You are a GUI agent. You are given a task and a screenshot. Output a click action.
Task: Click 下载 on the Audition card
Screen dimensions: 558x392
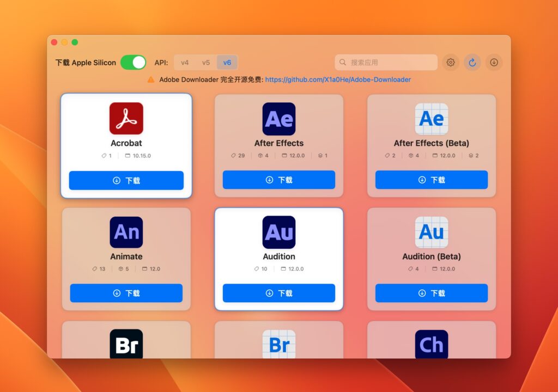[x=278, y=293]
